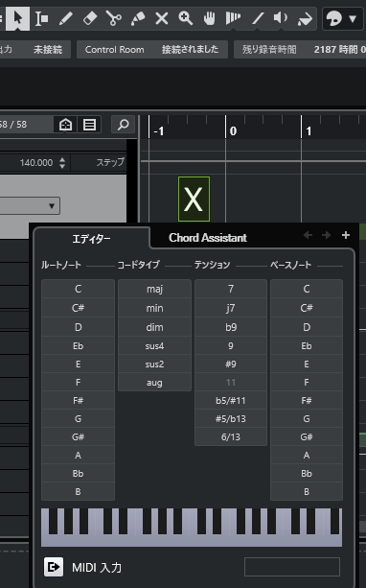Open the gray dropdown in the inspector
Screen dimensions: 366x588
pyautogui.click(x=29, y=206)
